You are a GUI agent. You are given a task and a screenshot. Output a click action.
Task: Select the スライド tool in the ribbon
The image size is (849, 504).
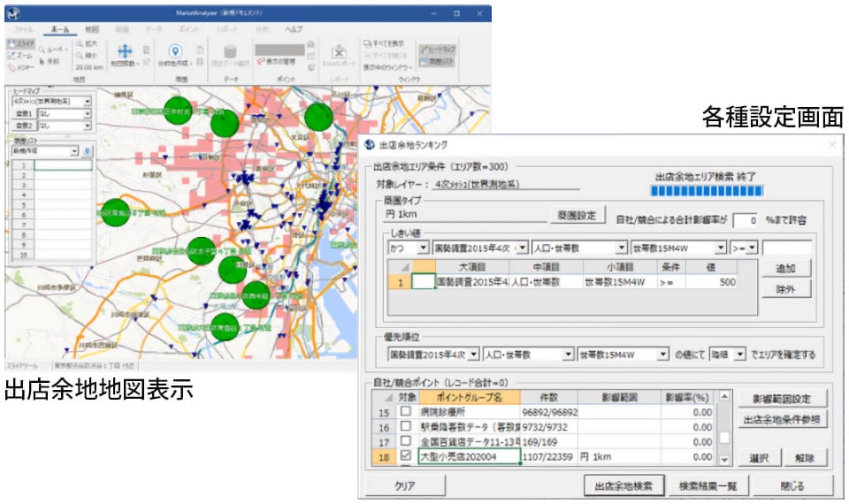tap(20, 44)
